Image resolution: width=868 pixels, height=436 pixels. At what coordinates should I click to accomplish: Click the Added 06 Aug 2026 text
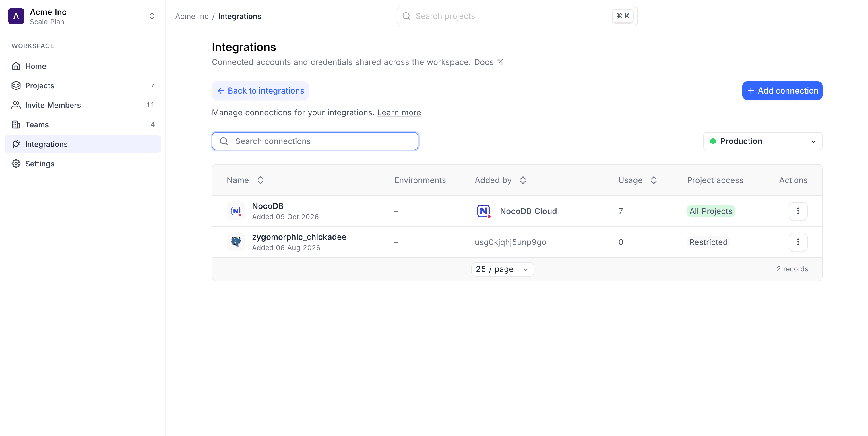point(286,248)
